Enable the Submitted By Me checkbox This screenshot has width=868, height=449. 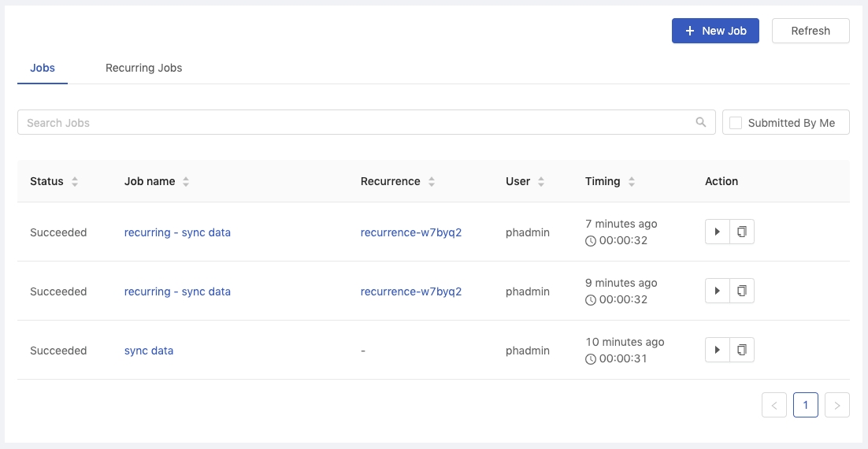(736, 123)
